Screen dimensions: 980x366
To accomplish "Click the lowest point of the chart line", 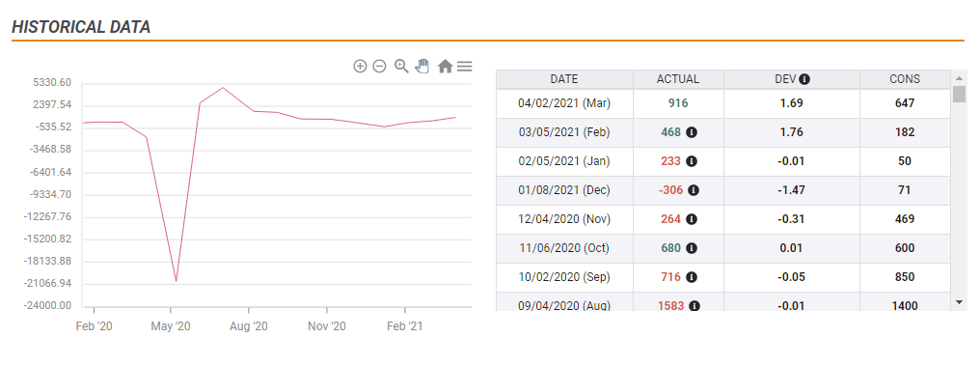I will 177,281.
